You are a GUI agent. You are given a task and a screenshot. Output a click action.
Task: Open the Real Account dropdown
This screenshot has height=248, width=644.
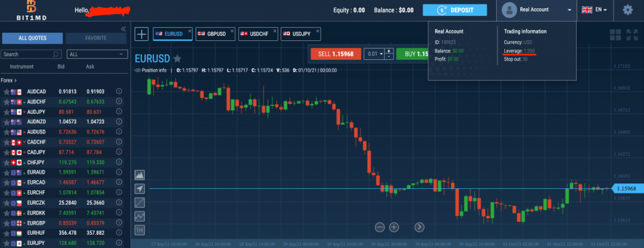click(538, 10)
